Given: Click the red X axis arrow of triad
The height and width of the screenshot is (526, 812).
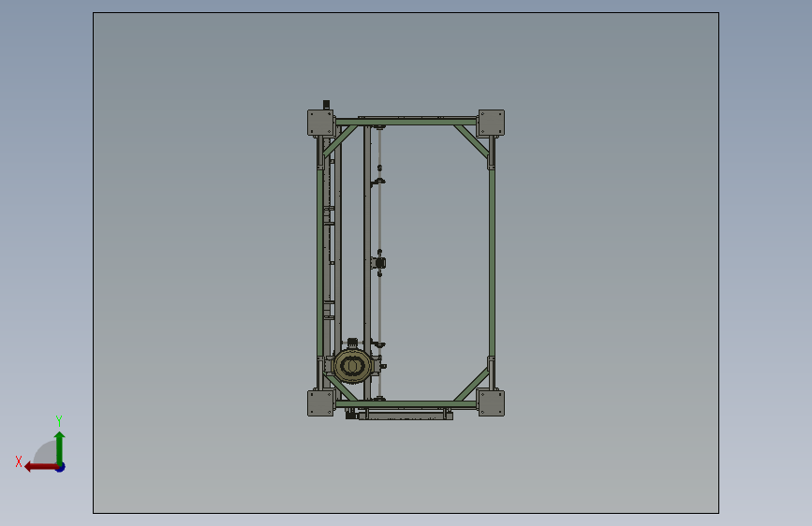Looking at the screenshot, I should tap(40, 467).
